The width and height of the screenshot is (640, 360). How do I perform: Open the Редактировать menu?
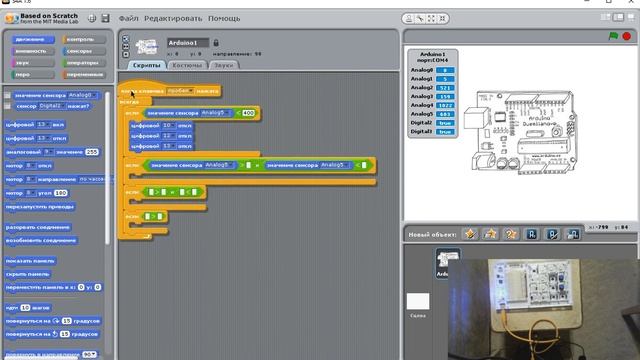coord(173,18)
